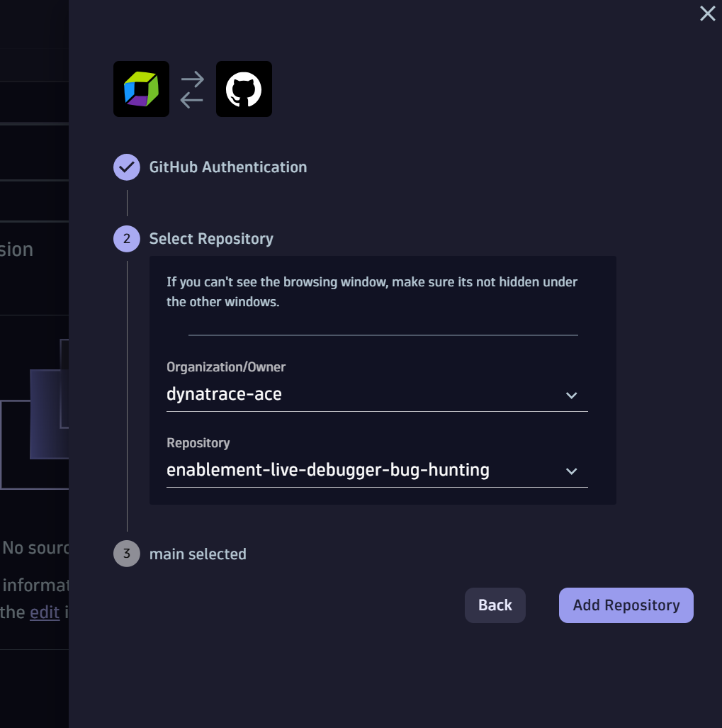
Task: Click the bidirectional sync arrows icon
Action: coord(192,89)
